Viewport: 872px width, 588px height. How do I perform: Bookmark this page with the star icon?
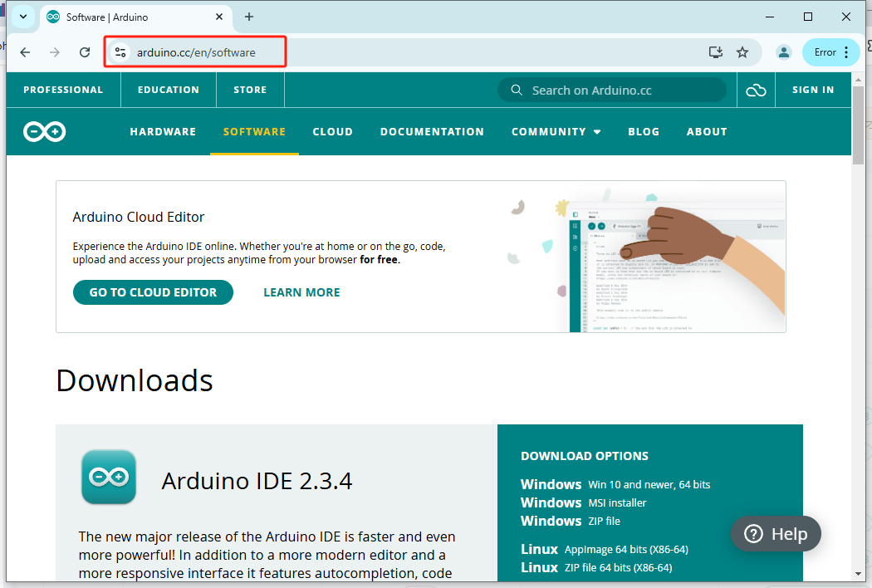(742, 52)
